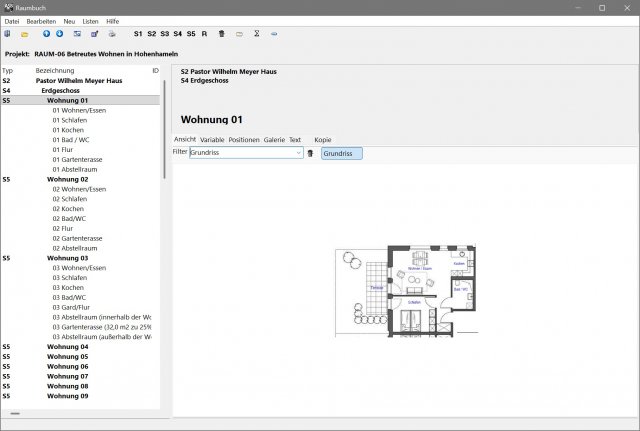The width and height of the screenshot is (640, 431).
Task: Click the Grundriss button
Action: [x=342, y=153]
